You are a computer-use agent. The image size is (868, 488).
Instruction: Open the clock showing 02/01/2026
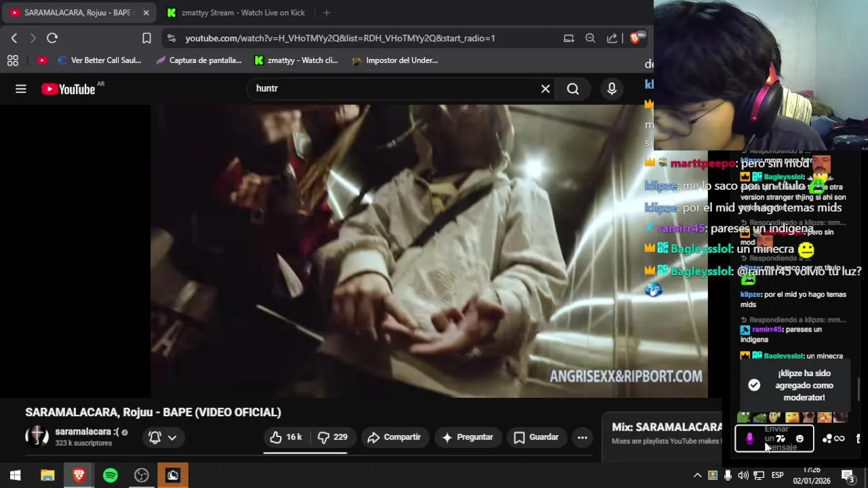pyautogui.click(x=812, y=475)
